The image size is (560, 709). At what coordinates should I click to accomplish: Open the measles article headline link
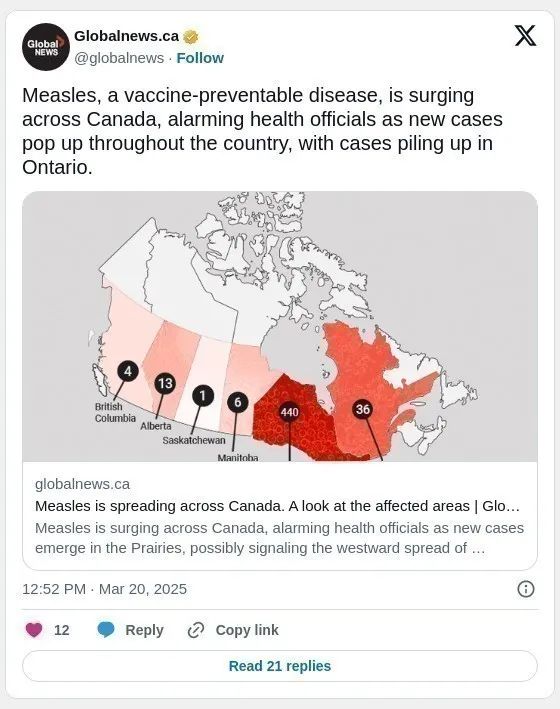coord(277,506)
